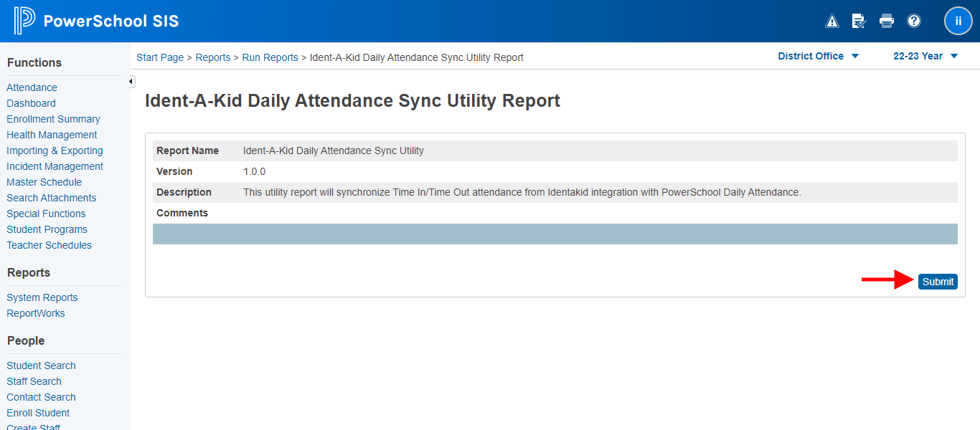Click the PowerSchool SIS title text
Screen dimensions: 980x430
(x=111, y=21)
